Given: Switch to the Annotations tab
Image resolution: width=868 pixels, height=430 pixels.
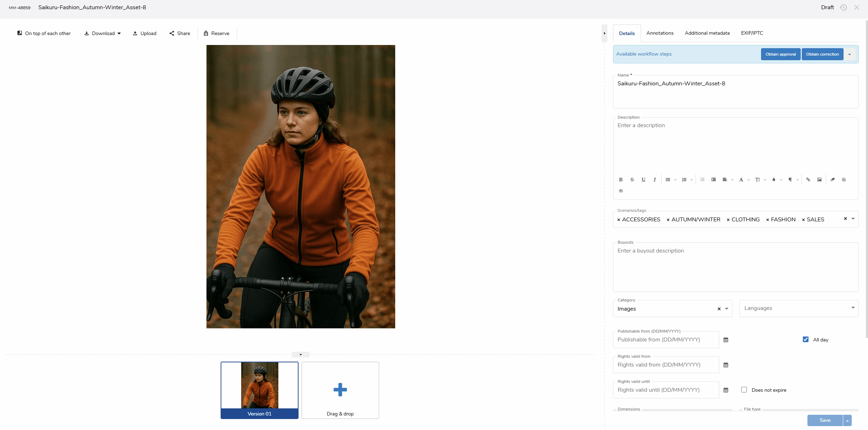Looking at the screenshot, I should [x=660, y=33].
